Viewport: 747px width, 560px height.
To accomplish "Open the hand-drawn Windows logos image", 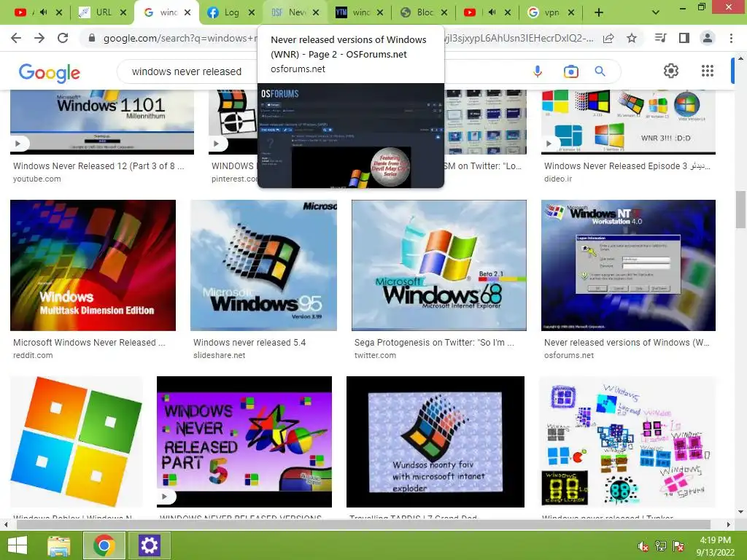I will pyautogui.click(x=628, y=441).
